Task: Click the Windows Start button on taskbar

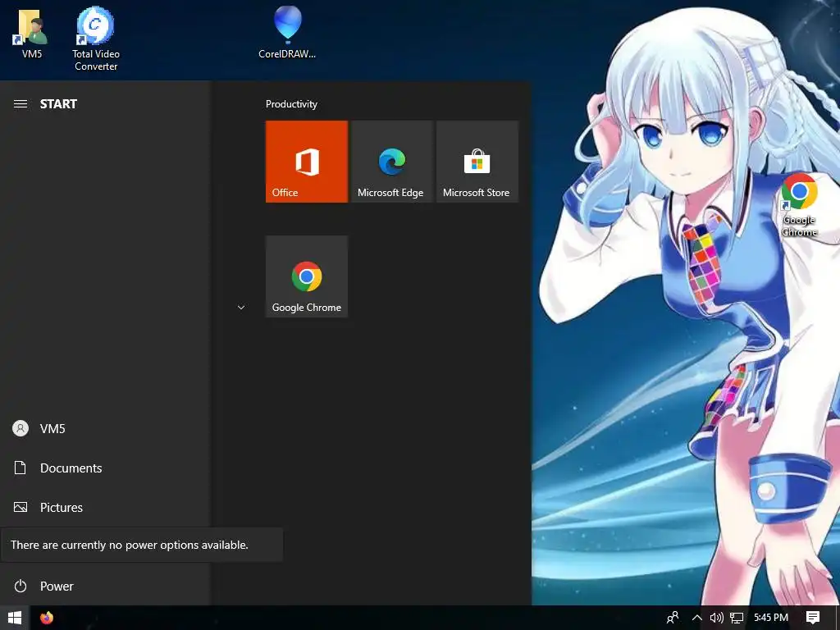Action: pyautogui.click(x=15, y=618)
